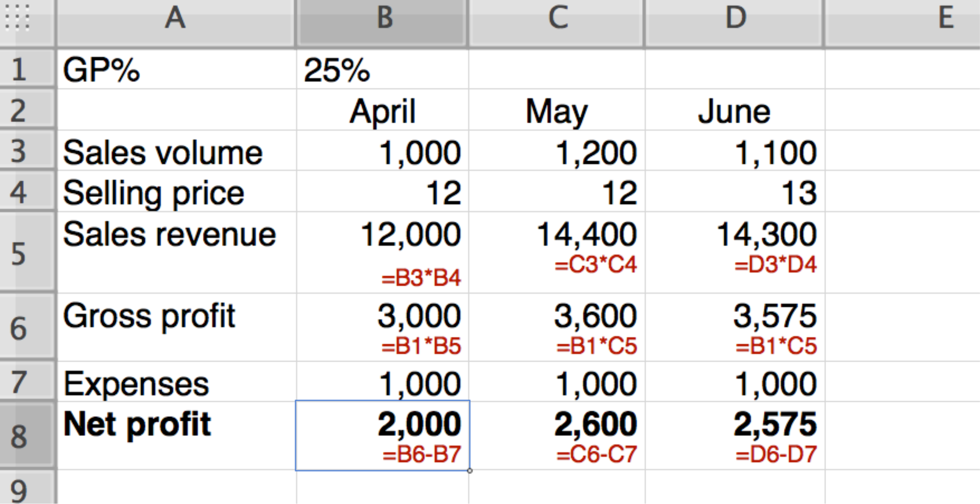Select June sales volume 1,100
The height and width of the screenshot is (504, 980).
pos(735,151)
